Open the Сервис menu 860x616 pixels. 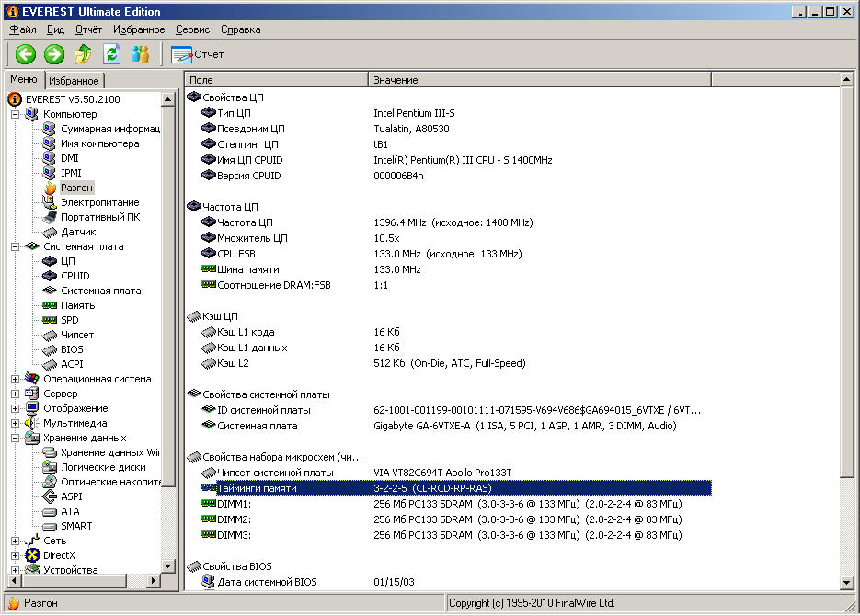pyautogui.click(x=192, y=29)
